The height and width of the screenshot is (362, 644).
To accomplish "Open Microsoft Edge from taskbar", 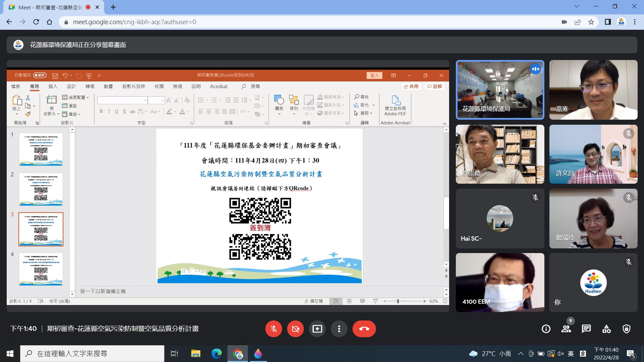I will click(x=217, y=354).
